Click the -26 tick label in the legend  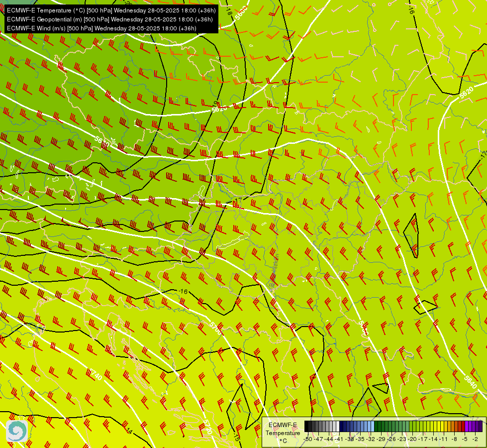point(392,439)
